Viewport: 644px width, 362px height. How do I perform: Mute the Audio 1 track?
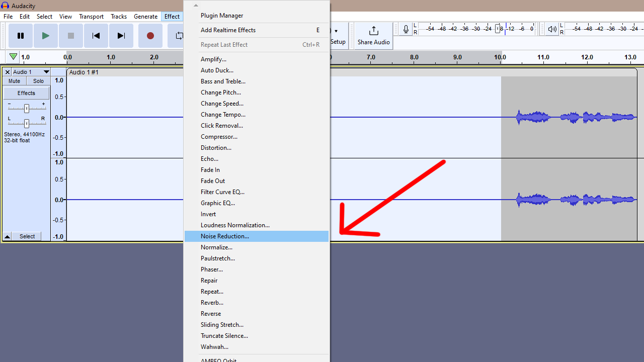click(x=15, y=81)
